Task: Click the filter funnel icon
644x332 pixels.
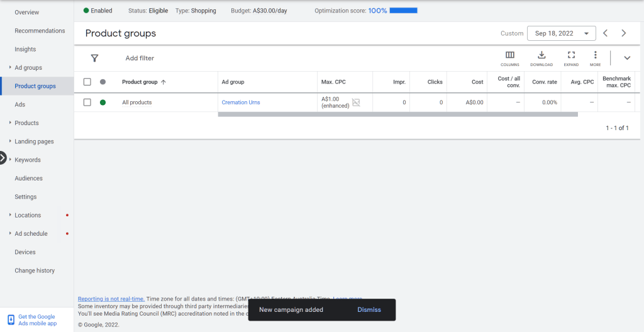Action: click(94, 58)
